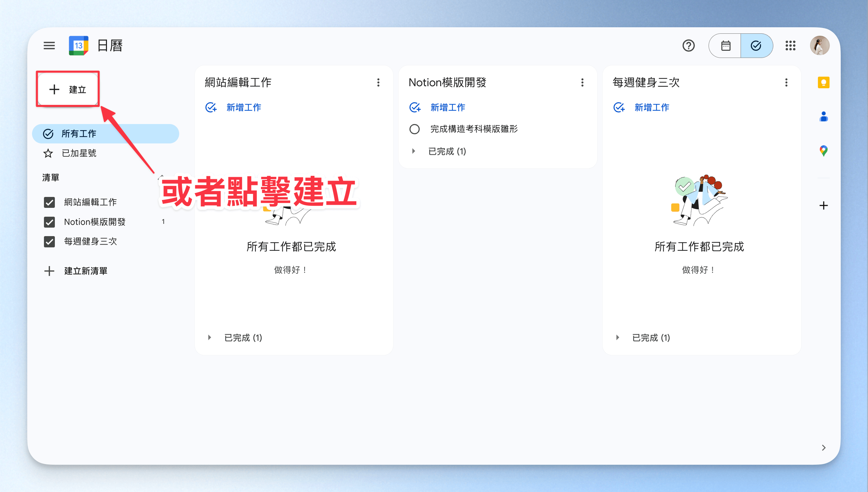Open the options menu for 每週健身三次 list
The height and width of the screenshot is (492, 868).
(786, 82)
